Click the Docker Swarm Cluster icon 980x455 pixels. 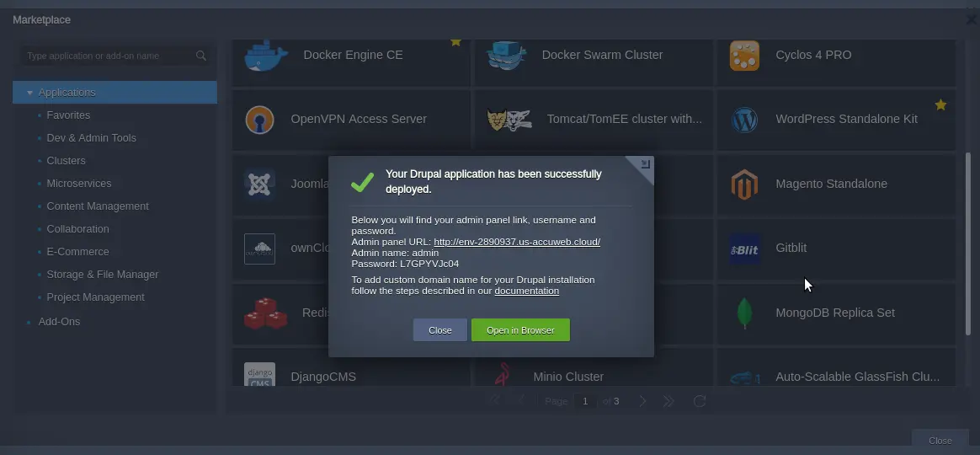point(506,55)
